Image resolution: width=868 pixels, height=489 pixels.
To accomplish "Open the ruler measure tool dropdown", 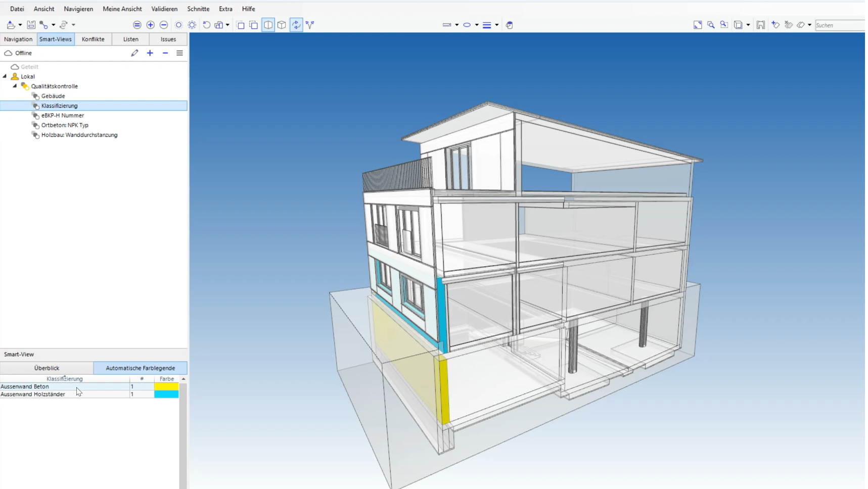I will pos(456,25).
